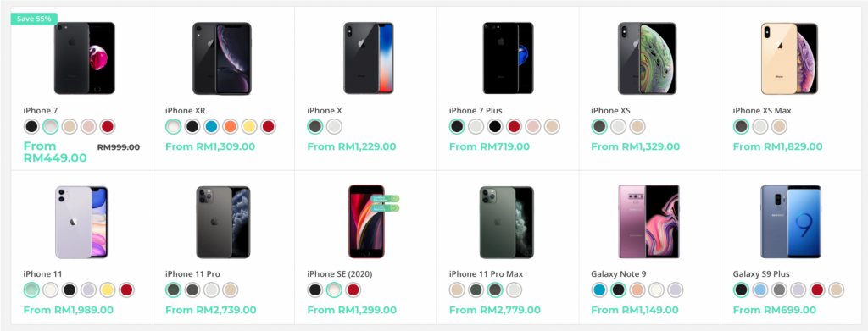Open the iPhone XR product title link
868x331 pixels.
click(186, 111)
